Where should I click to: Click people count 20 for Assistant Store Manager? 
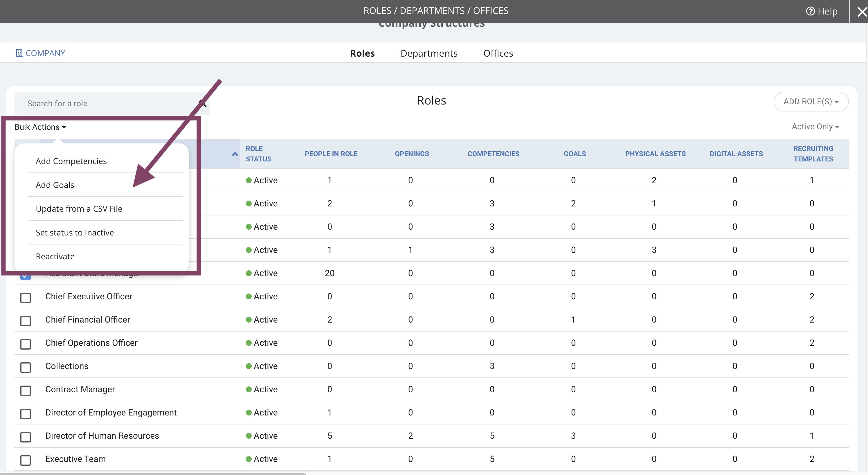[329, 273]
